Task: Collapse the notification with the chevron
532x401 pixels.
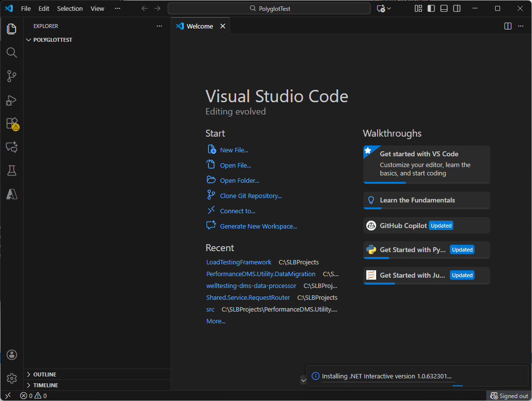Action: (x=304, y=380)
